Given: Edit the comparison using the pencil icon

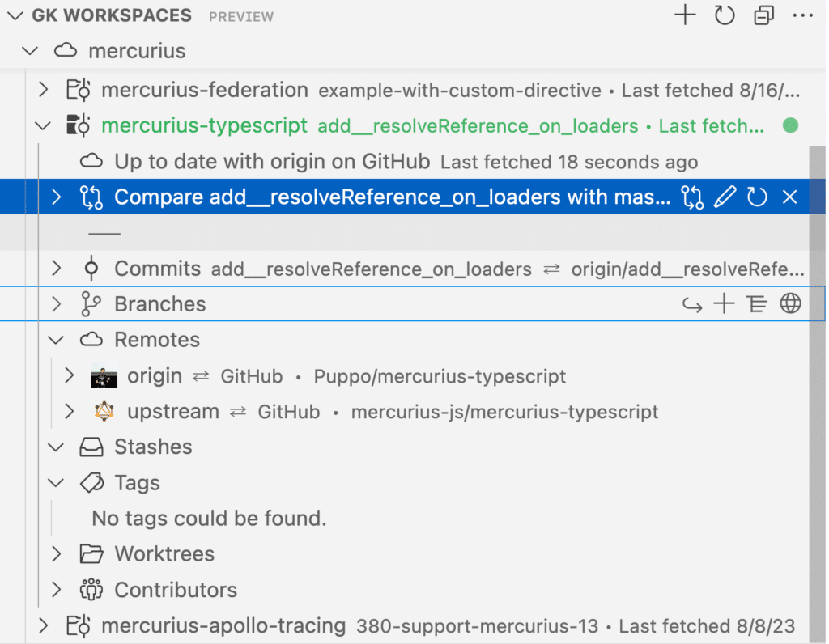Looking at the screenshot, I should (725, 197).
